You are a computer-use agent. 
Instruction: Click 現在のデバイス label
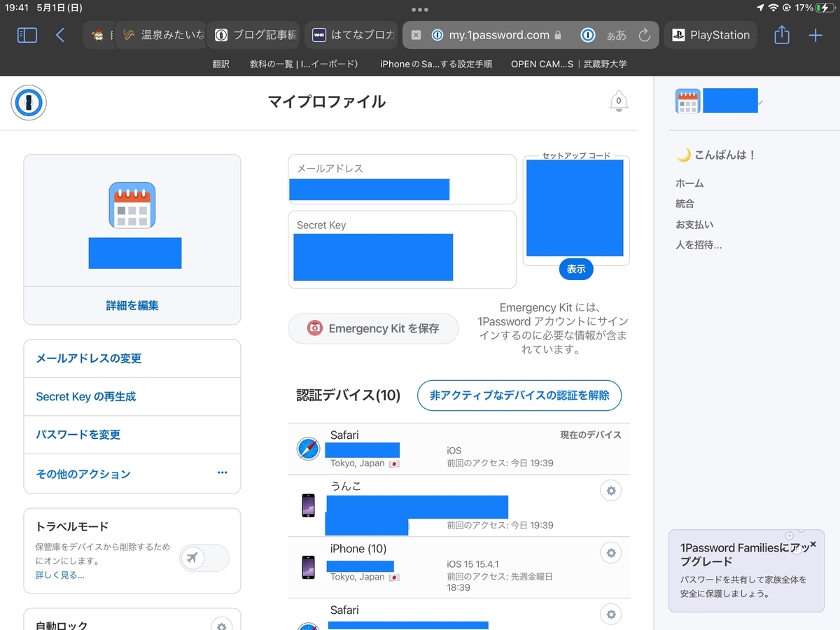pyautogui.click(x=591, y=435)
